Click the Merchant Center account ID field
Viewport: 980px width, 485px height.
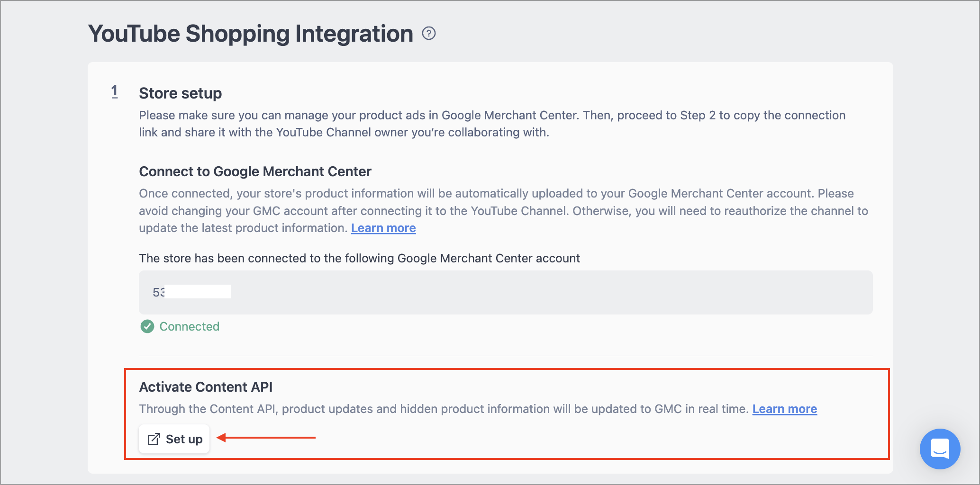pos(506,292)
